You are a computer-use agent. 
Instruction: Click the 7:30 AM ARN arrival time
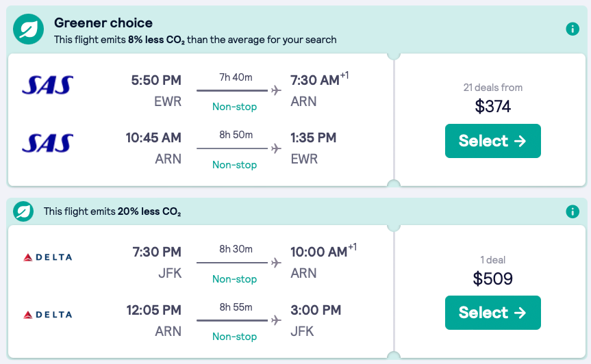point(315,81)
